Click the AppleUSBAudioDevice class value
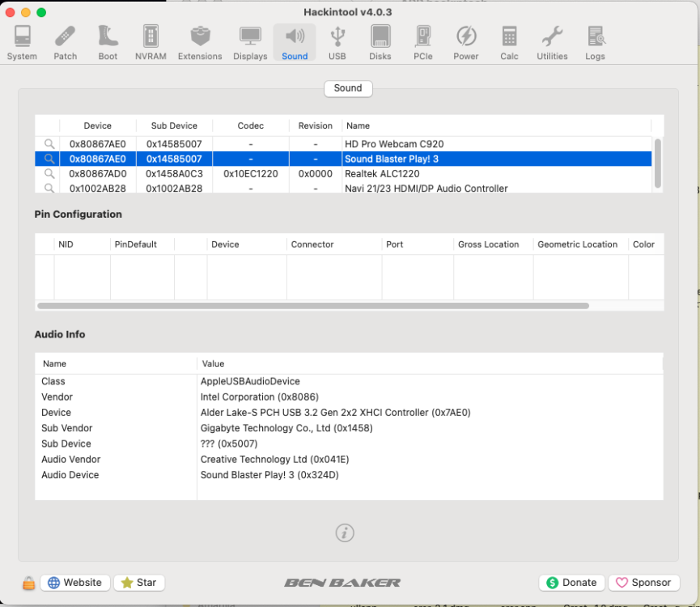Viewport: 700px width, 607px height. click(x=250, y=381)
